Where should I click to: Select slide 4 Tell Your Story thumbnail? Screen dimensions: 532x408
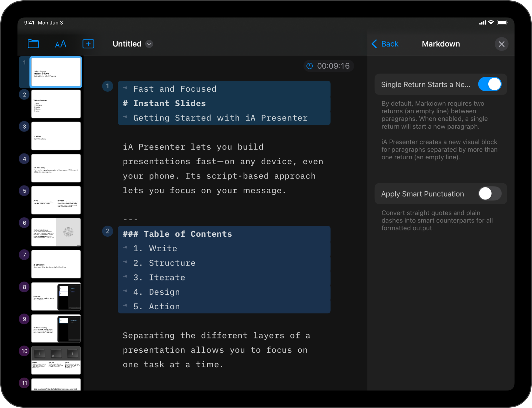pyautogui.click(x=56, y=168)
